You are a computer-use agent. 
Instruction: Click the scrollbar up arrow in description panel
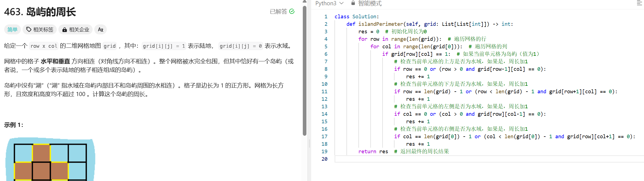[304, 2]
